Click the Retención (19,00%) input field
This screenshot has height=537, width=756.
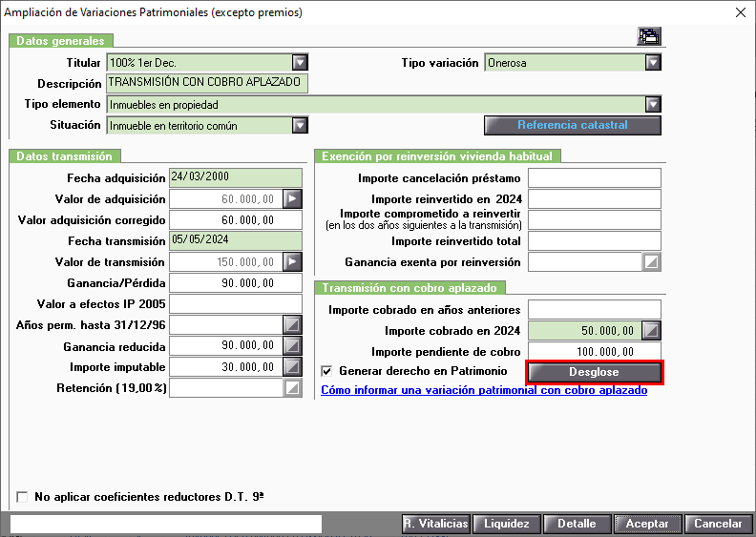[226, 388]
